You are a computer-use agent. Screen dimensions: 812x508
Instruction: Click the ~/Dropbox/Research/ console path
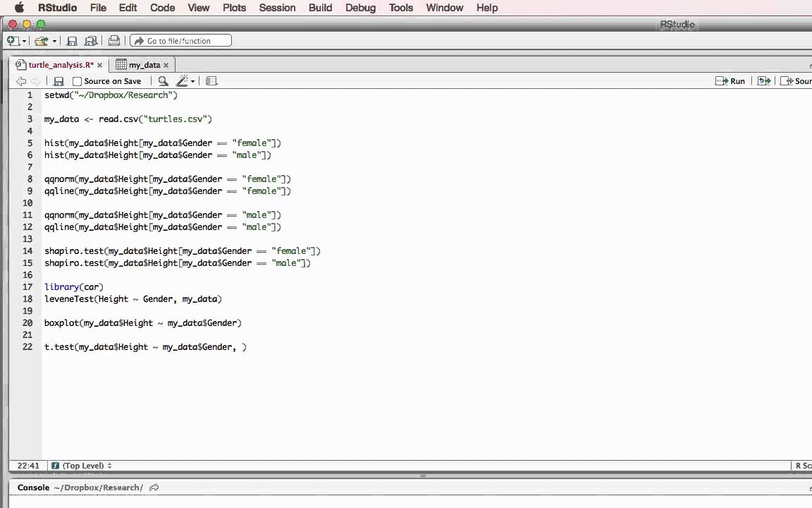(99, 488)
